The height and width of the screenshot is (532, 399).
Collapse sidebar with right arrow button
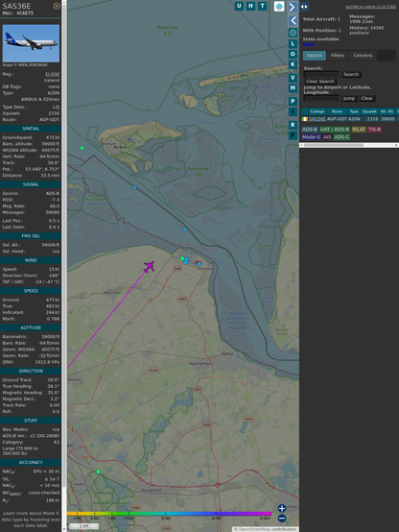pyautogui.click(x=293, y=7)
